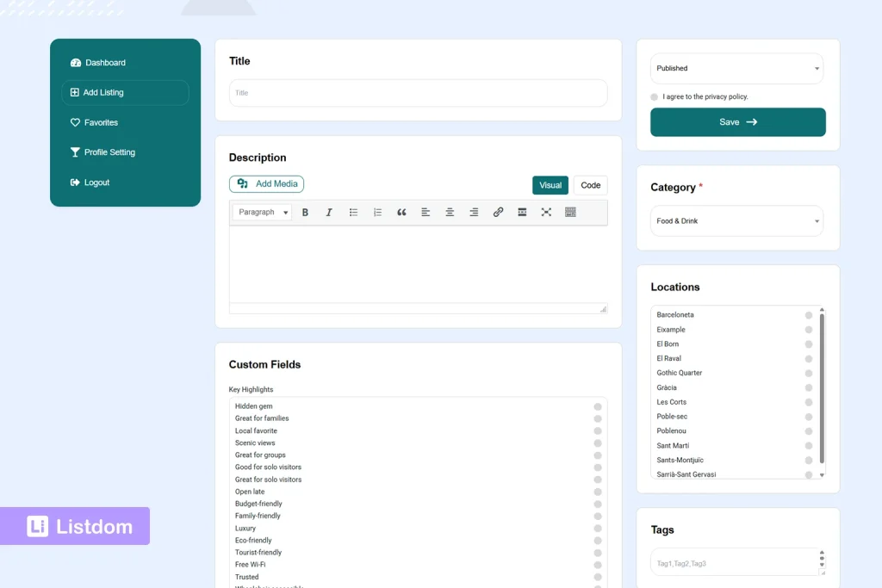Open the Paragraph style dropdown
This screenshot has height=588, width=882.
(x=261, y=212)
